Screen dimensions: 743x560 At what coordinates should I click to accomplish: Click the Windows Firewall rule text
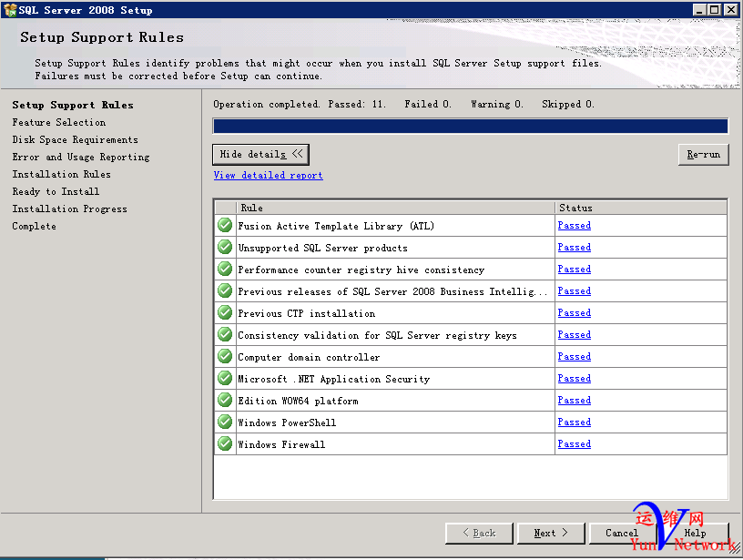click(x=281, y=444)
